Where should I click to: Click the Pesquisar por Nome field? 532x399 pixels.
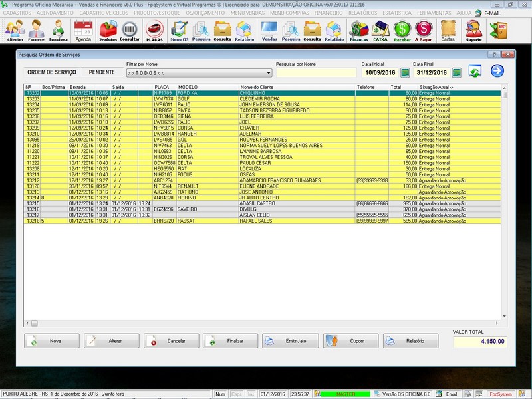click(x=317, y=72)
